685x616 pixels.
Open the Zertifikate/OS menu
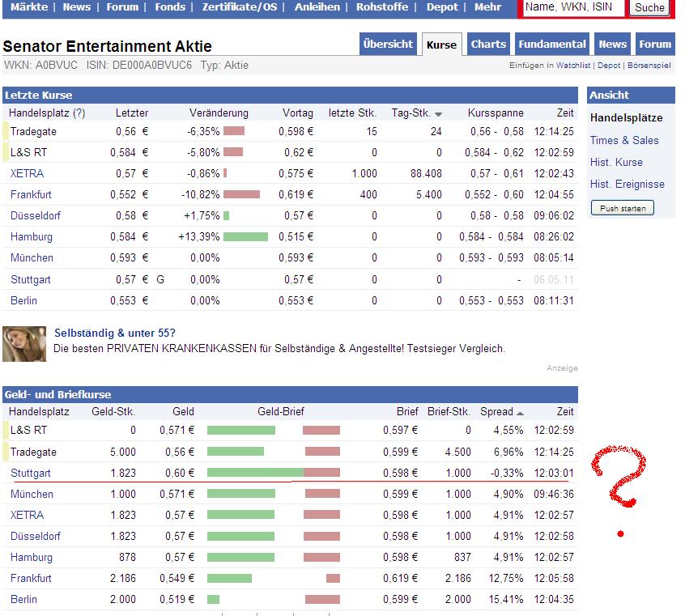[240, 7]
